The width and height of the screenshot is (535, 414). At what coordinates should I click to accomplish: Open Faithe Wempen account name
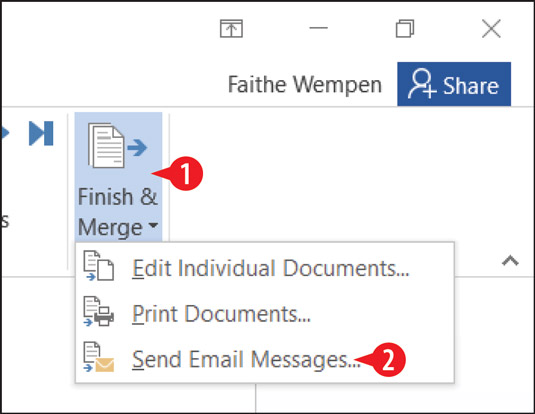(305, 84)
